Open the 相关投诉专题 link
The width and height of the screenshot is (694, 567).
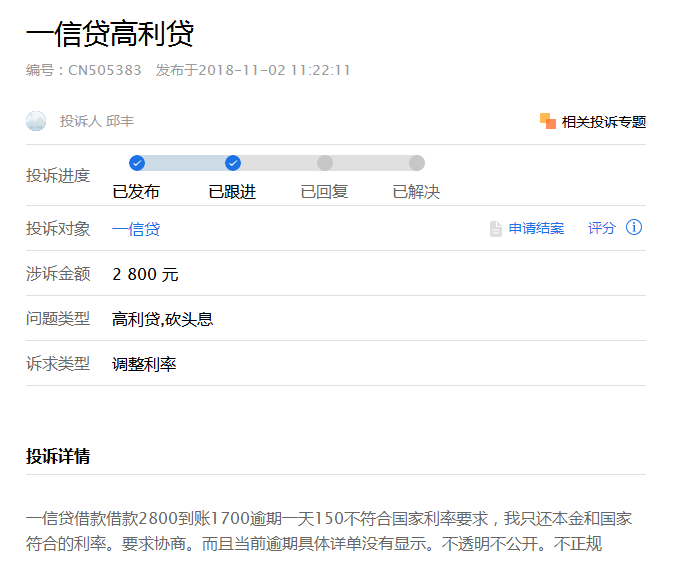[604, 122]
